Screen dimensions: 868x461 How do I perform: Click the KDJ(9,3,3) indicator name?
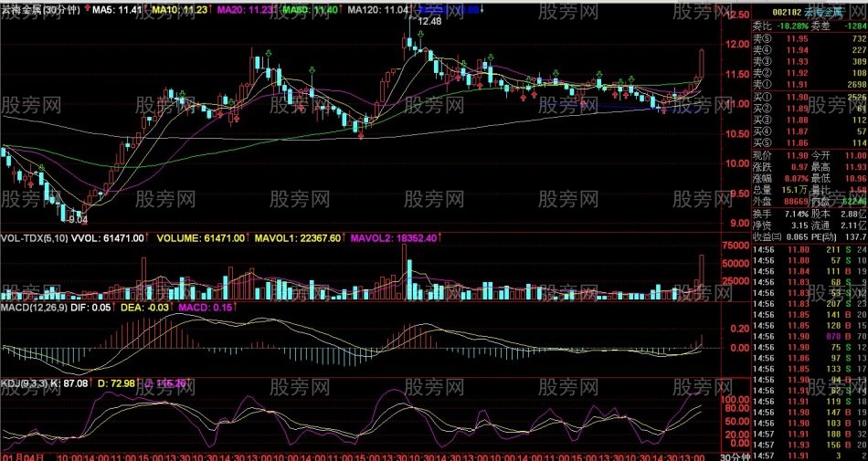[24, 383]
